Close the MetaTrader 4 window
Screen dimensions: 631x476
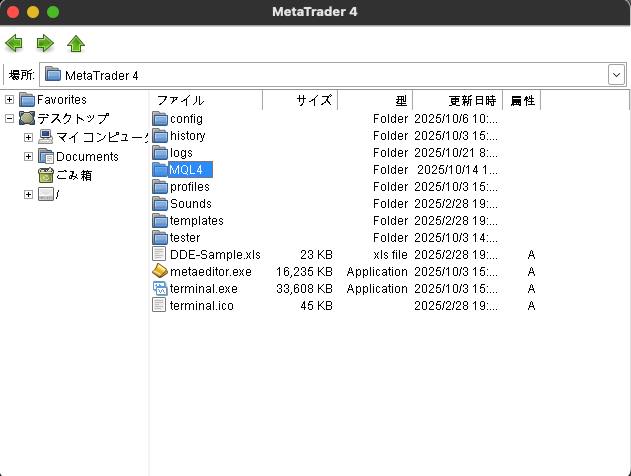[13, 12]
